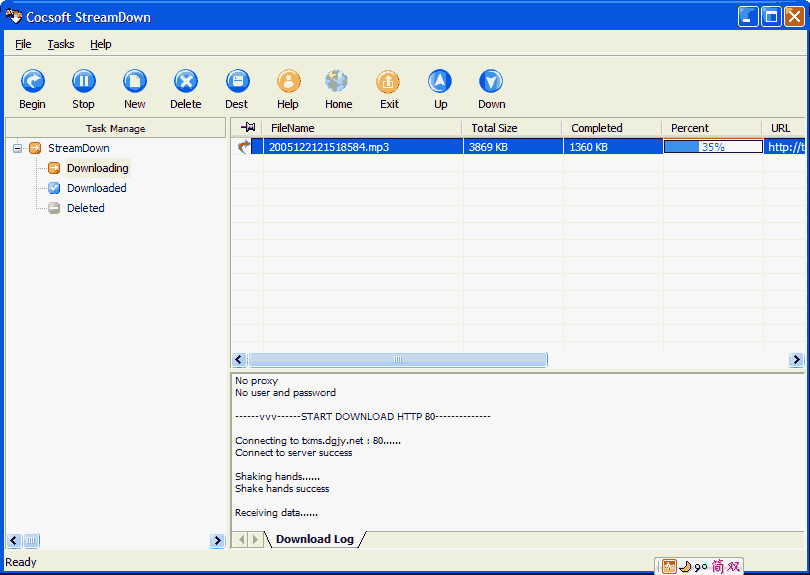The image size is (810, 575).
Task: Collapse the StreamDown tree node
Action: tap(17, 148)
